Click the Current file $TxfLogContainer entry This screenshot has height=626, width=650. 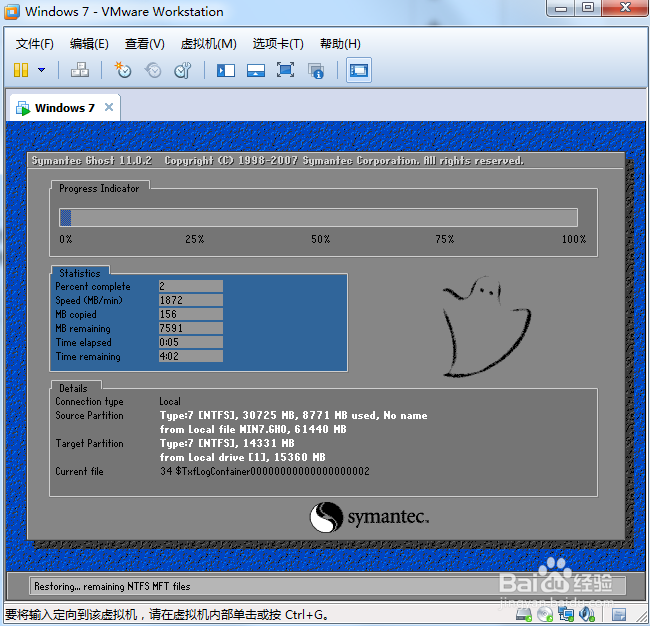pyautogui.click(x=265, y=471)
